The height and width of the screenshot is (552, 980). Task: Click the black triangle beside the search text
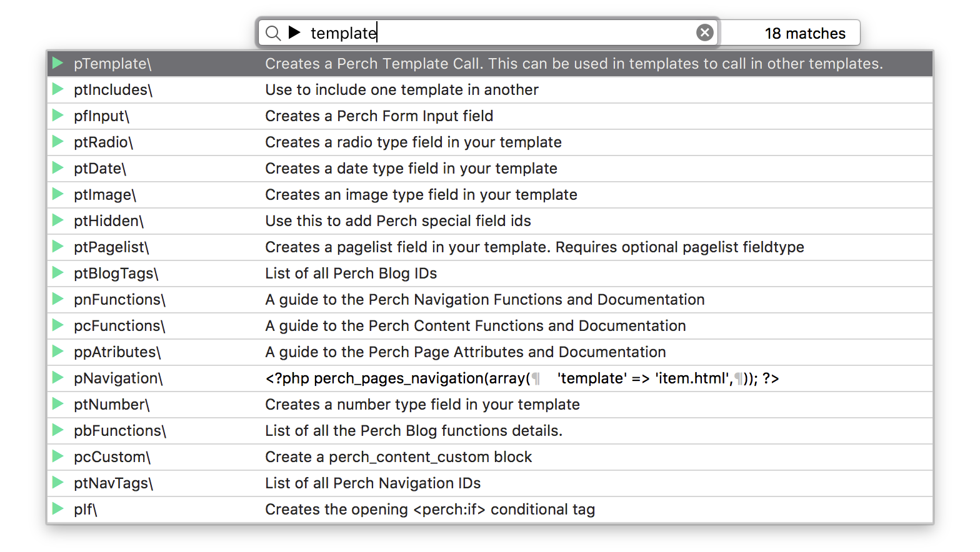[x=294, y=32]
